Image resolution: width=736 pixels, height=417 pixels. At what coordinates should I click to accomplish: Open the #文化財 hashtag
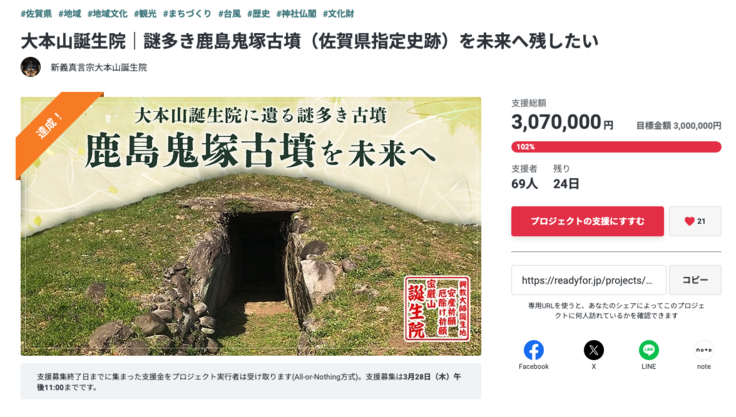point(338,14)
